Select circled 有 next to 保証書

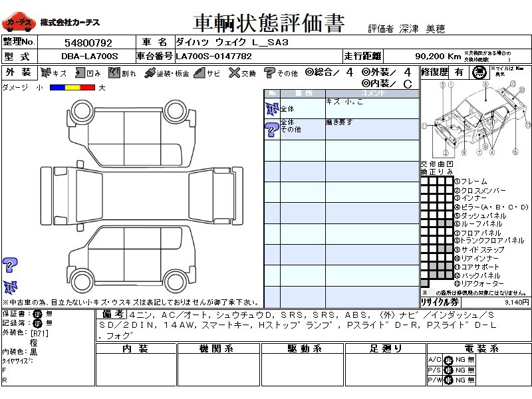point(37,314)
